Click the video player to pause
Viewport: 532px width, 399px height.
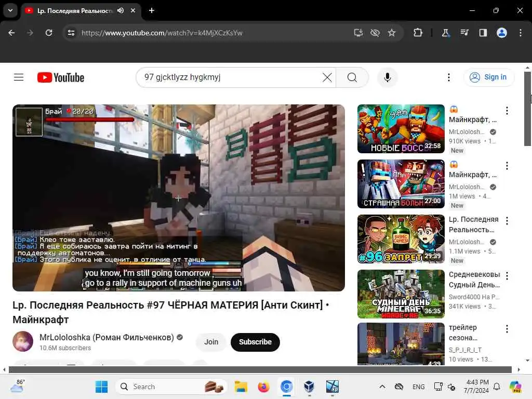pyautogui.click(x=179, y=197)
